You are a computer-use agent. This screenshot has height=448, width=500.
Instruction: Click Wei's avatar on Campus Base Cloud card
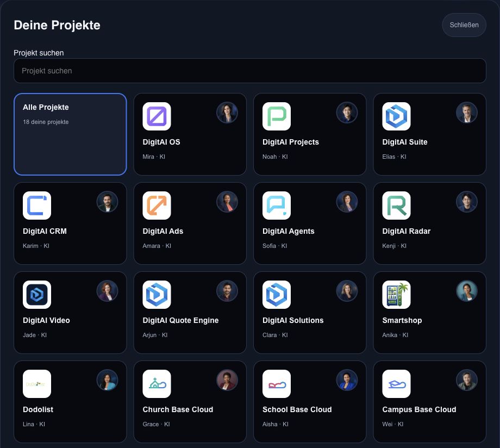[467, 380]
